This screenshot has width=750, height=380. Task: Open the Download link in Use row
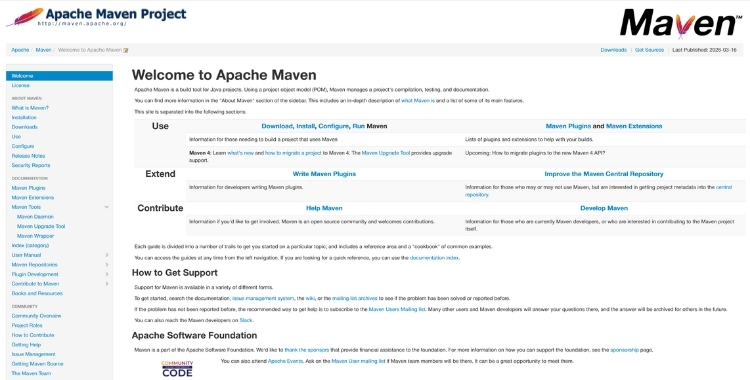coord(277,126)
